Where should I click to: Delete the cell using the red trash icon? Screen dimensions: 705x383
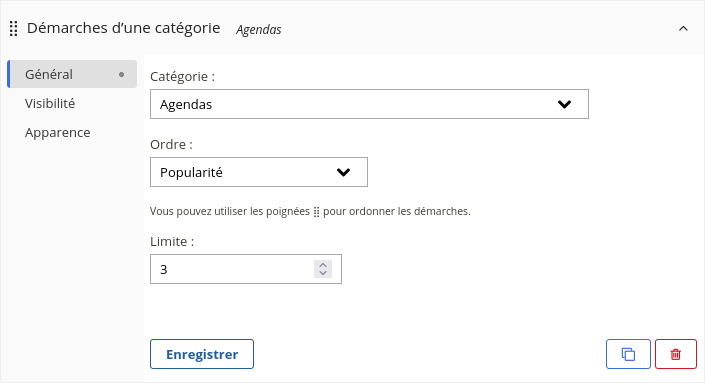pos(676,354)
